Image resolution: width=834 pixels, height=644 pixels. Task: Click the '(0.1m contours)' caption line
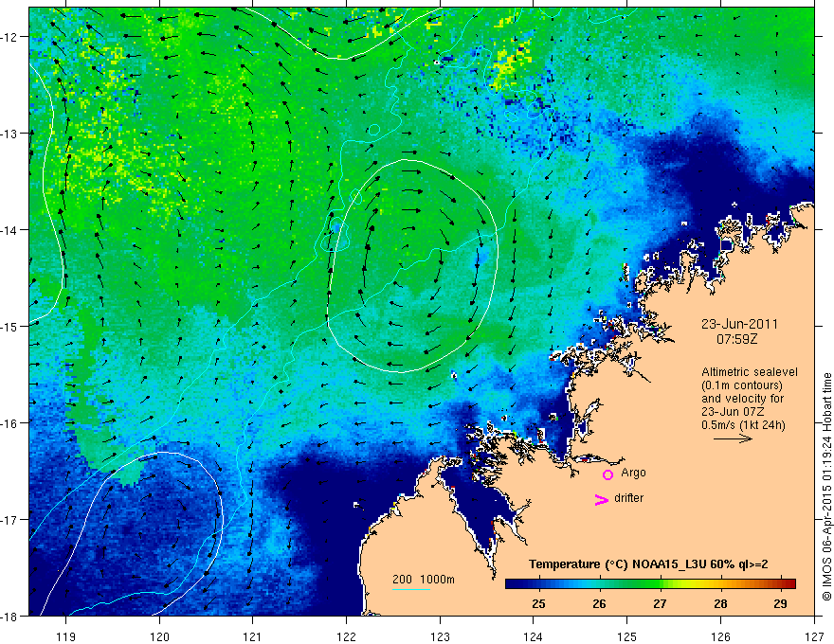pyautogui.click(x=742, y=385)
